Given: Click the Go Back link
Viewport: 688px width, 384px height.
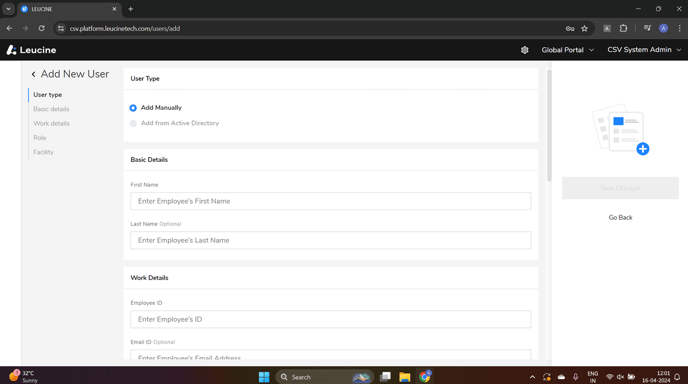Looking at the screenshot, I should (x=620, y=218).
